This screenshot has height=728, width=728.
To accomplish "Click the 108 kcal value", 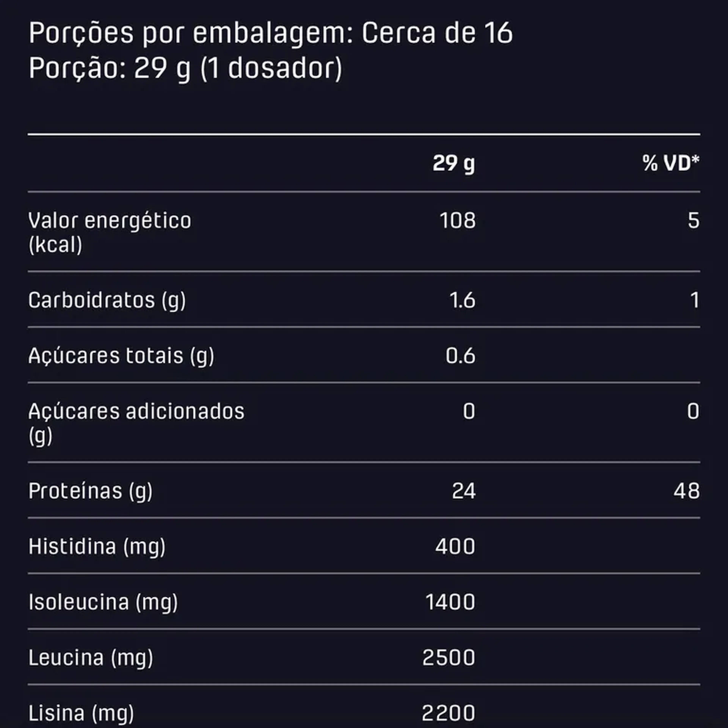I will (x=457, y=220).
